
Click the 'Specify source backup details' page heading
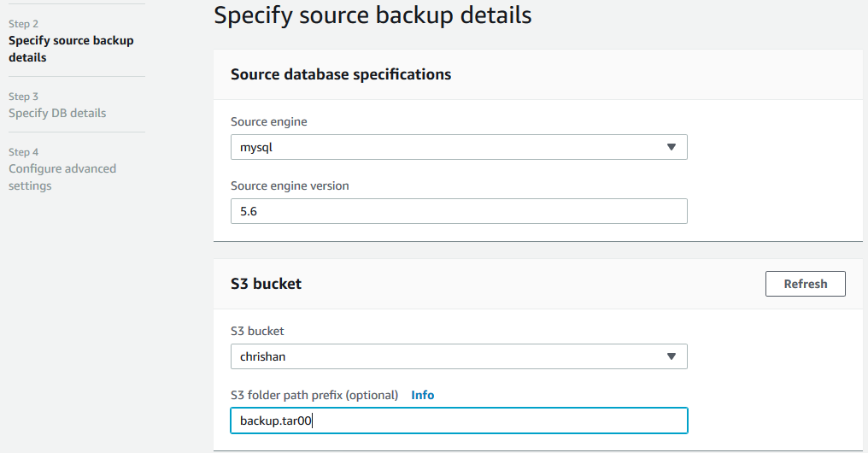click(x=372, y=15)
